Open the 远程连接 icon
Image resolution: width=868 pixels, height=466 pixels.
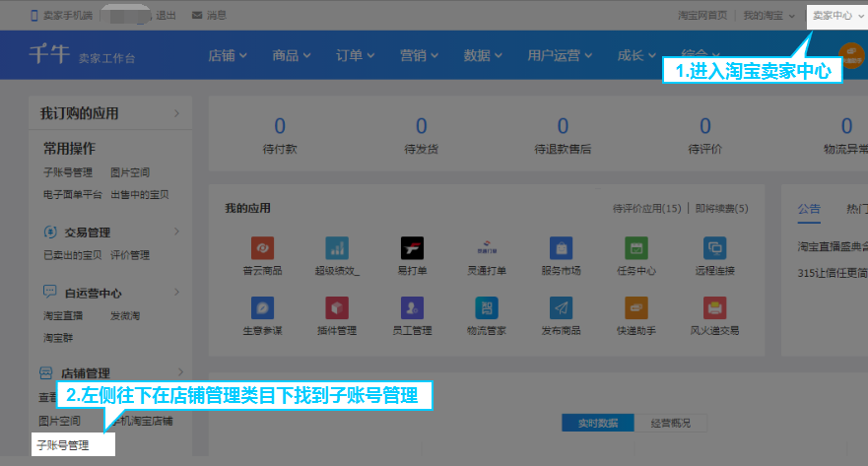pos(714,248)
